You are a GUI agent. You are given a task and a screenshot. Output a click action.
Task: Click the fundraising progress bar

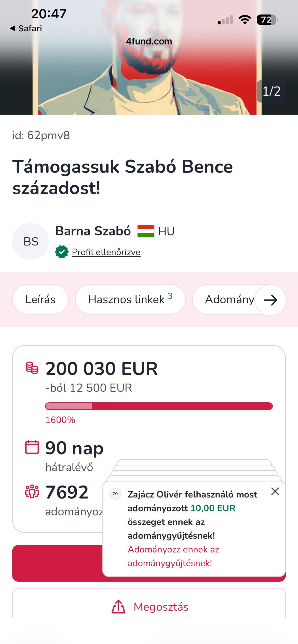159,406
